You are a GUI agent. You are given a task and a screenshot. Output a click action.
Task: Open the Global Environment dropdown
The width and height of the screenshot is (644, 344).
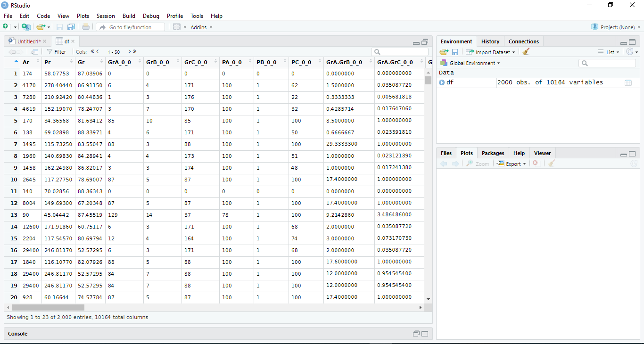(x=470, y=62)
